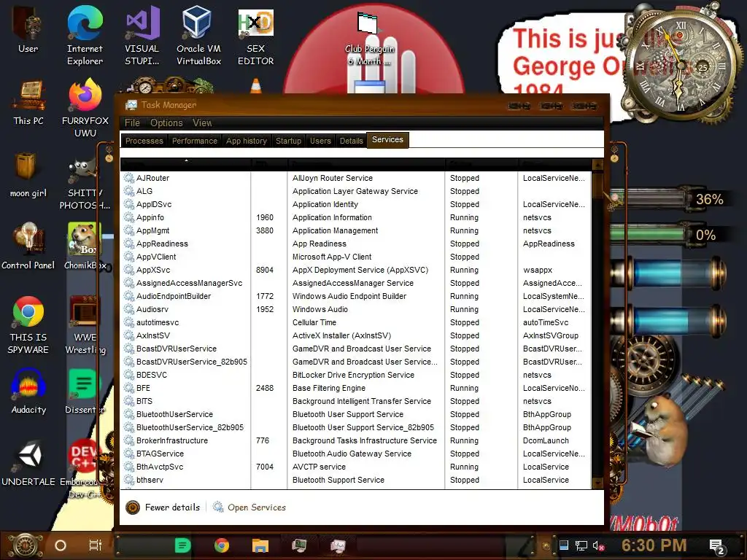Click the 0% meter gadget
747x560 pixels.
(670, 235)
